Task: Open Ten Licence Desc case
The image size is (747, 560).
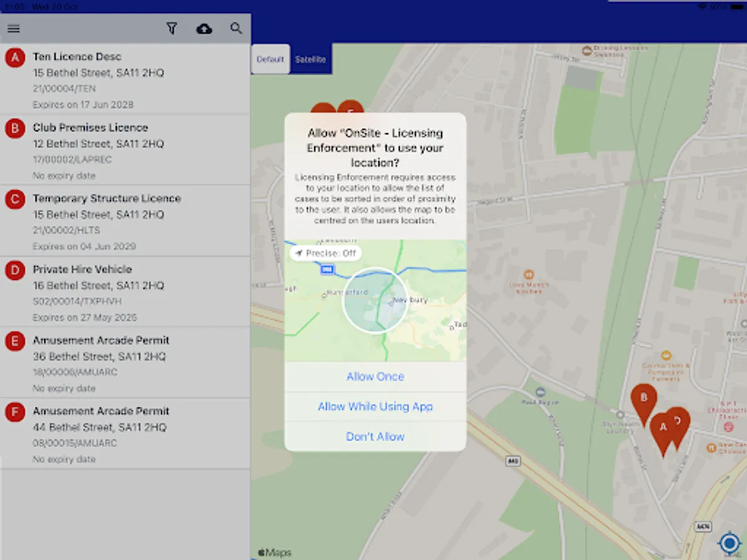Action: pyautogui.click(x=125, y=79)
